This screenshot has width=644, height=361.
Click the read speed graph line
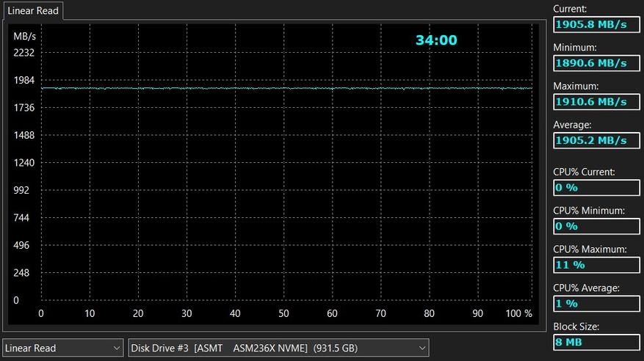click(x=286, y=88)
